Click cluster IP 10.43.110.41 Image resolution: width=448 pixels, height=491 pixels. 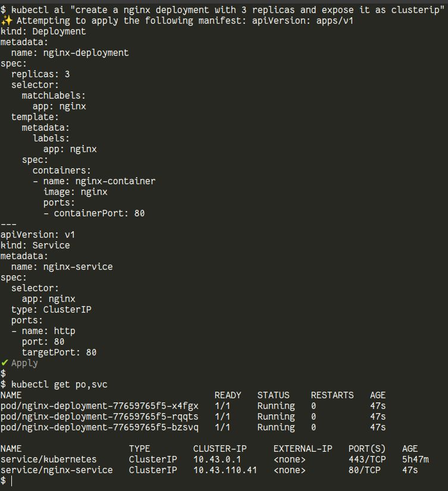tap(225, 470)
